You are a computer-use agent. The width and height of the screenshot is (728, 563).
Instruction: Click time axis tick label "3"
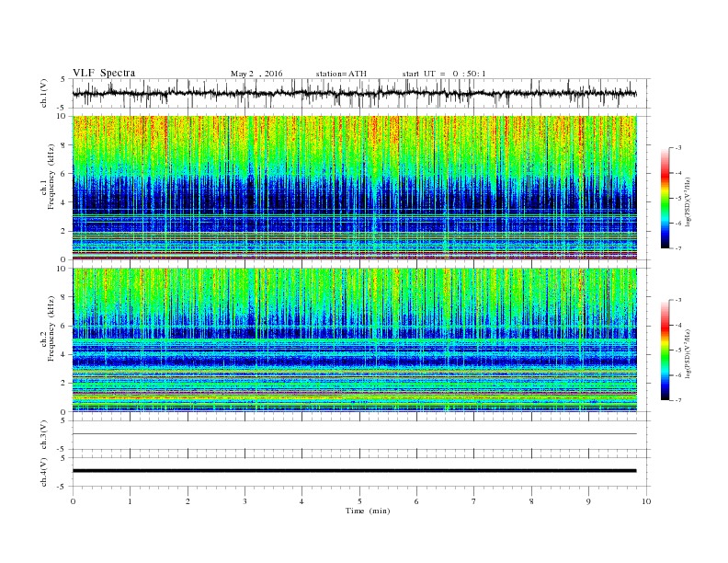pos(245,501)
